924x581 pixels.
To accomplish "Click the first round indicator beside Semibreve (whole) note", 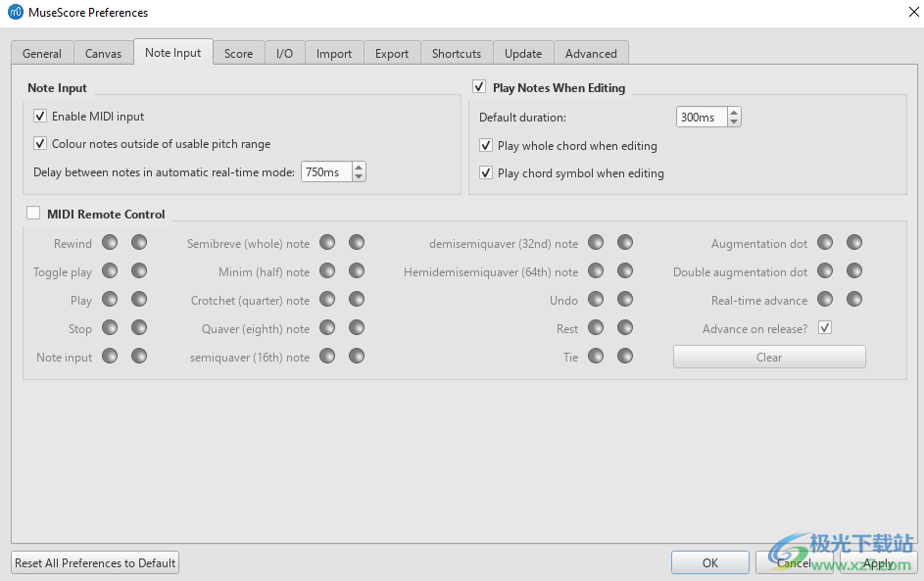I will (327, 243).
